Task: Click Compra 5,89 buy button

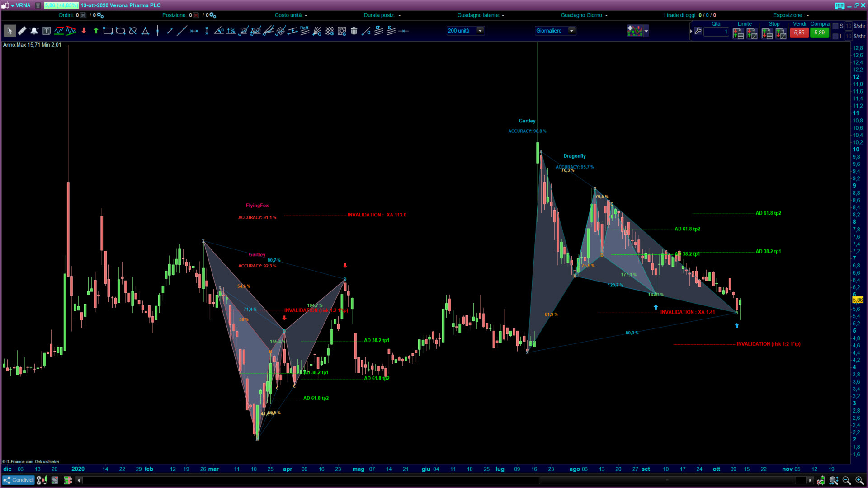Action: pos(819,33)
